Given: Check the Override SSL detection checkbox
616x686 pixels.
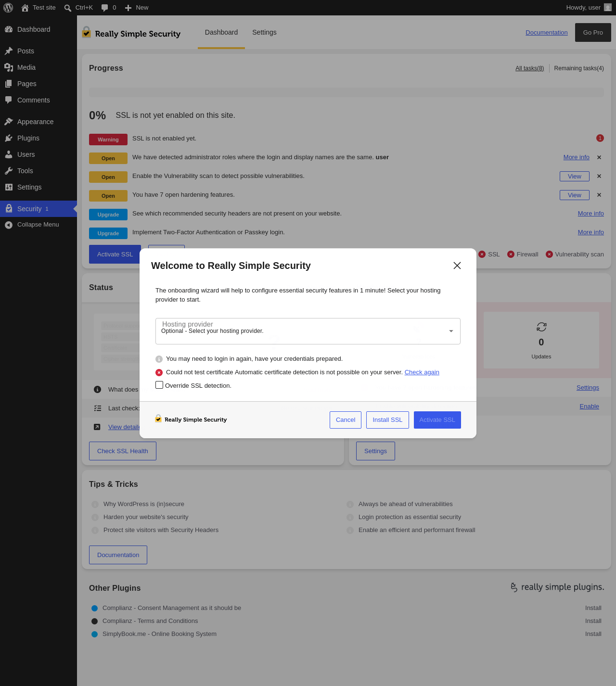Looking at the screenshot, I should 159,385.
